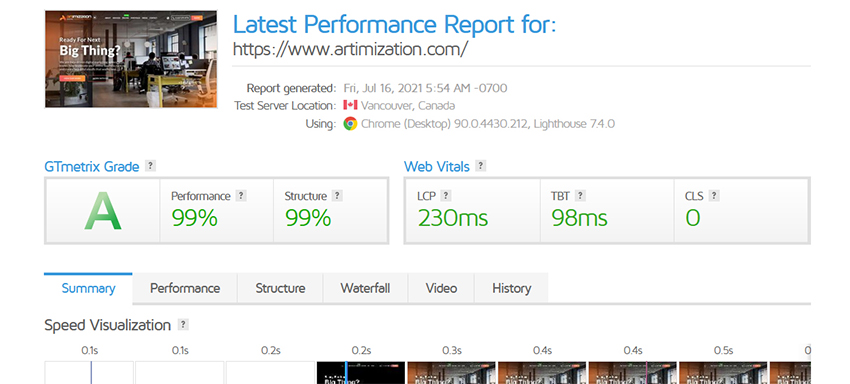Click the Speed Visualization help icon

point(183,325)
